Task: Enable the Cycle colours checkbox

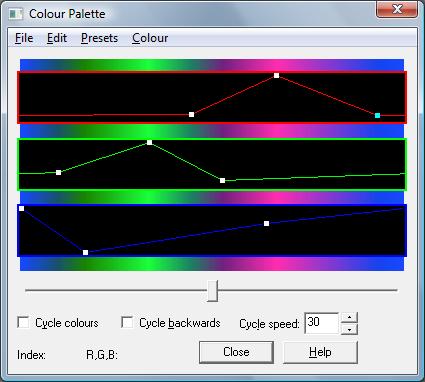Action: 23,323
